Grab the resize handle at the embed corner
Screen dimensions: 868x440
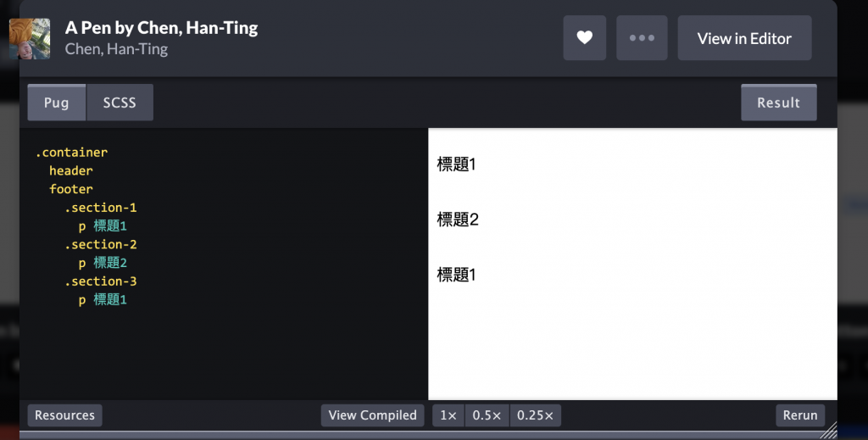click(828, 431)
